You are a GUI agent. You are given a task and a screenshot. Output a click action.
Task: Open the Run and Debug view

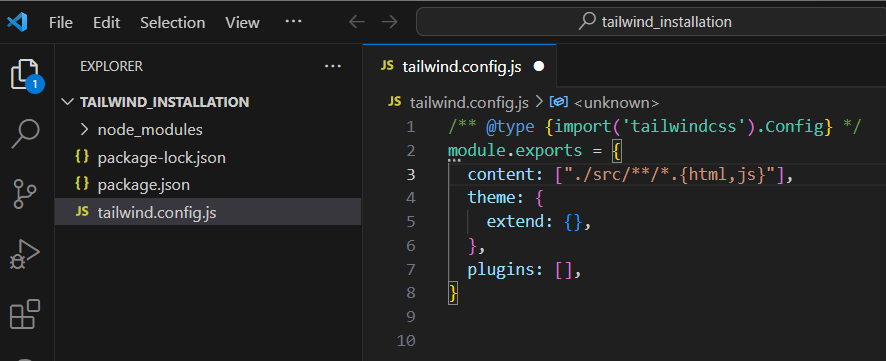point(25,254)
